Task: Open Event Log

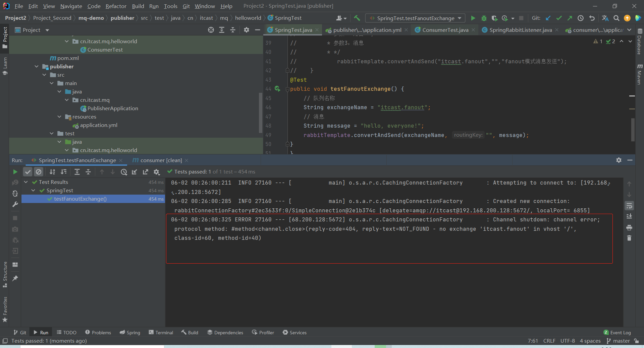Action: [x=617, y=333]
